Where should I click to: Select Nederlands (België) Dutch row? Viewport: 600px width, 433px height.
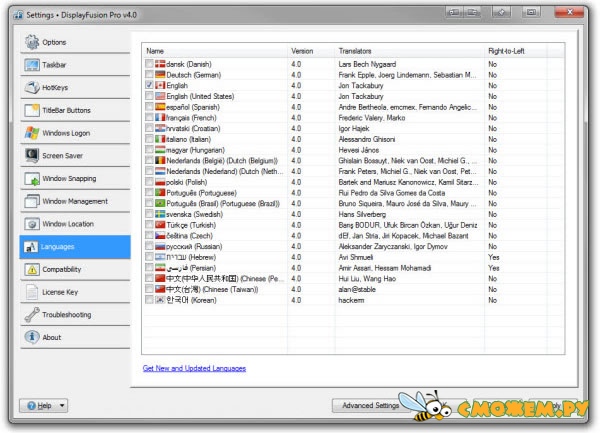353,160
